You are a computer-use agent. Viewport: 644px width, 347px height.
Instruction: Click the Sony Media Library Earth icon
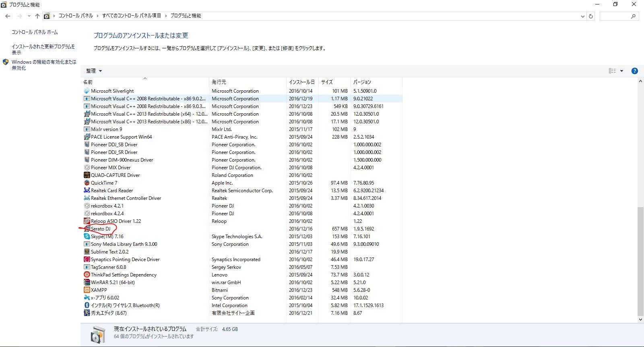pyautogui.click(x=87, y=244)
